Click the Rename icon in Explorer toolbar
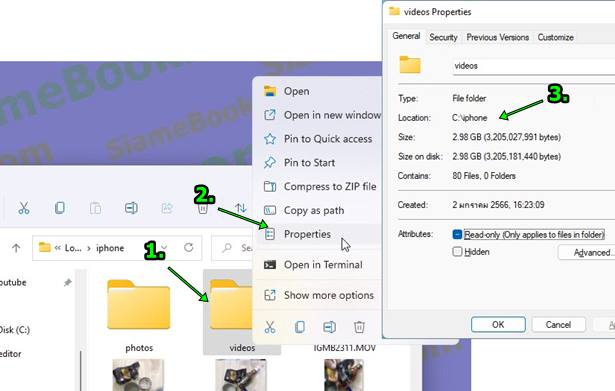 pos(131,208)
